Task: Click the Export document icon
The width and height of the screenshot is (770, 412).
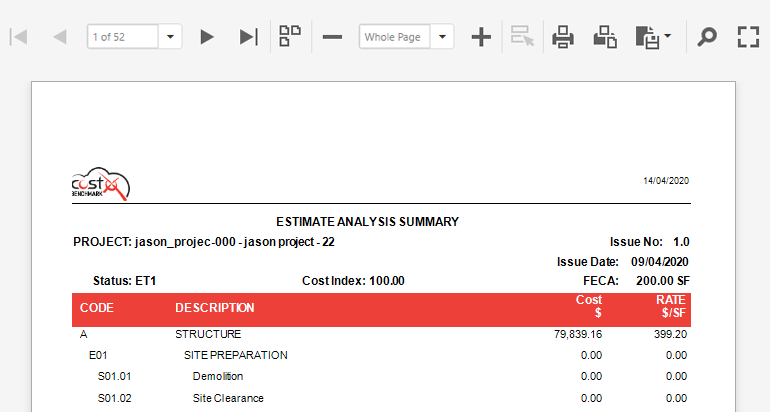Action: (x=647, y=37)
